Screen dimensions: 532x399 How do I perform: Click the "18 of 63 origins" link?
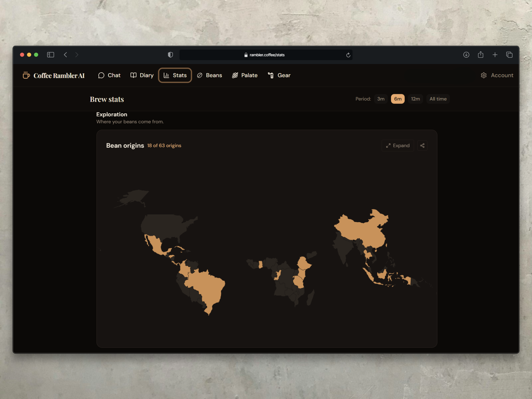point(164,145)
